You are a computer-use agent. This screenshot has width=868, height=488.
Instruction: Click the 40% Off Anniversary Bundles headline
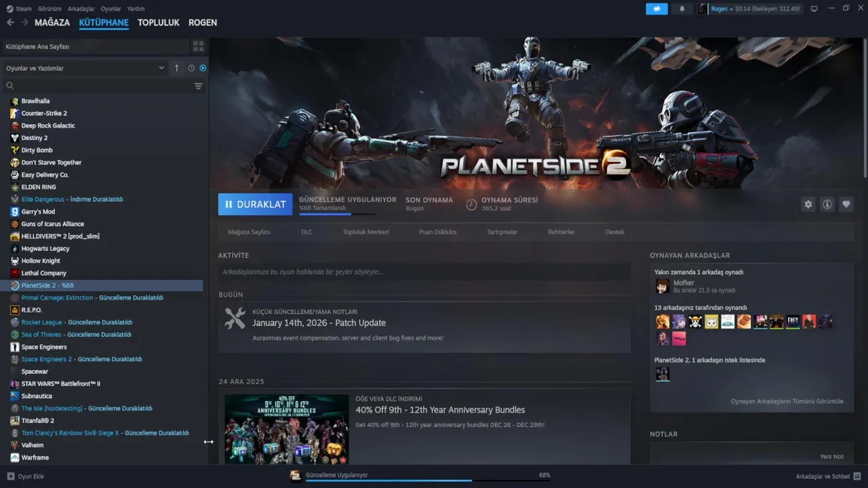point(440,409)
